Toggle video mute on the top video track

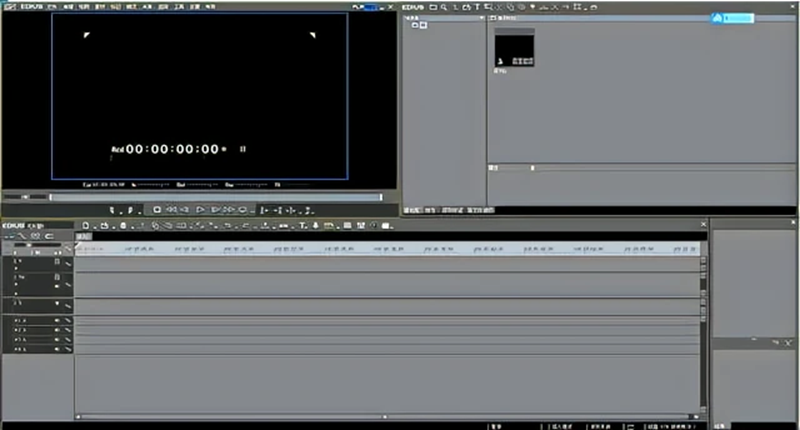pos(57,261)
